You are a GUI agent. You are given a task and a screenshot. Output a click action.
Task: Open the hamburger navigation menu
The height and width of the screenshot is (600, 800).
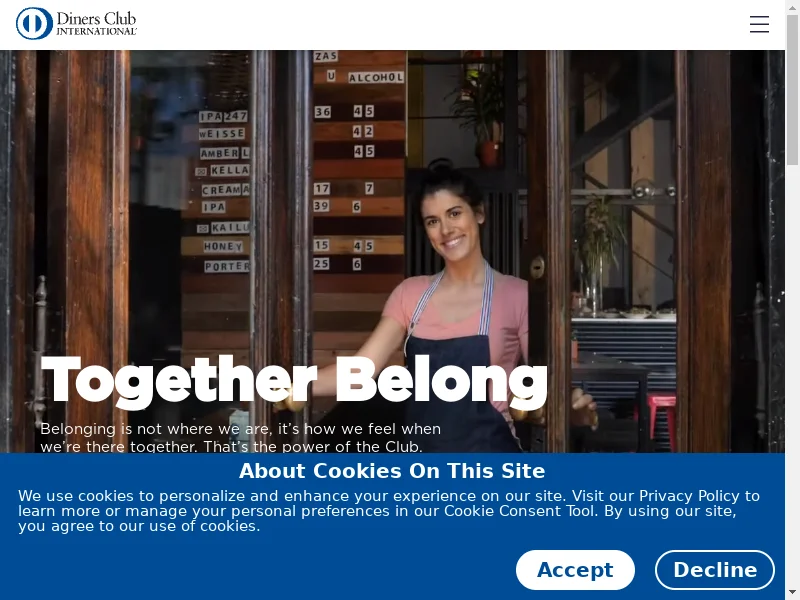pyautogui.click(x=759, y=24)
